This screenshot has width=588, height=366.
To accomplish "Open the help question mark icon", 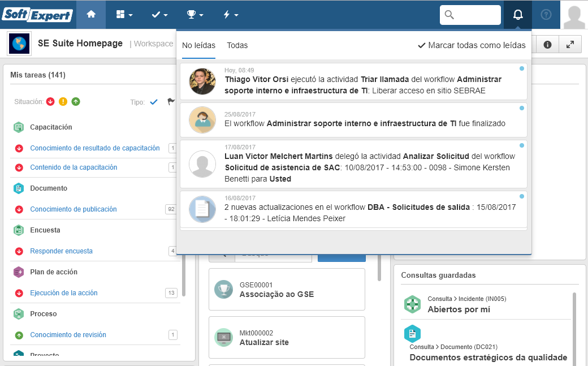I will (x=546, y=15).
